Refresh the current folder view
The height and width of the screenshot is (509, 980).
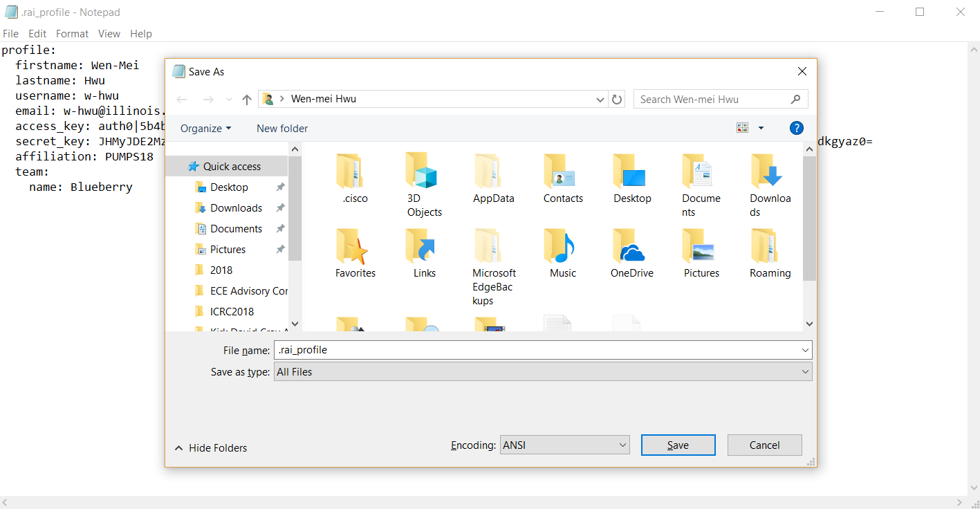coord(618,99)
